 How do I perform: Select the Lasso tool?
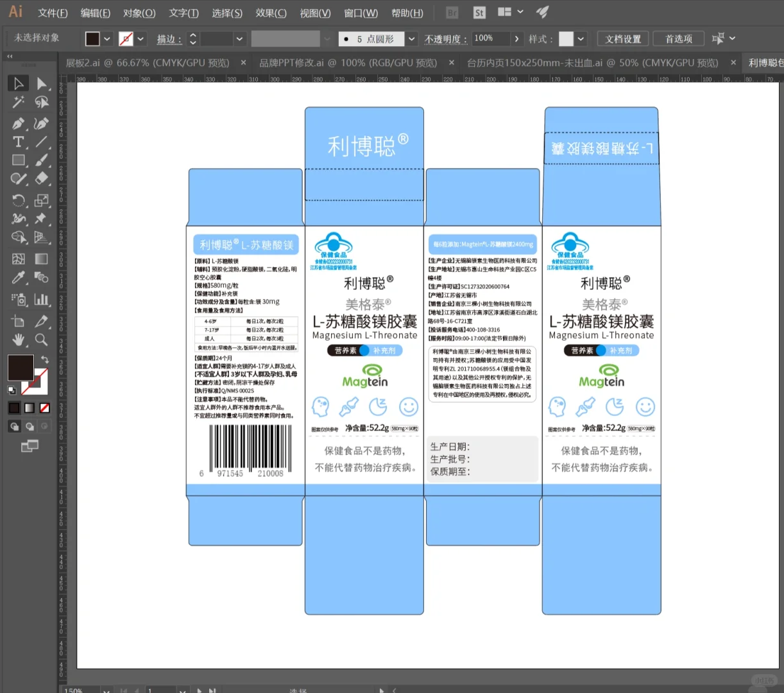tap(42, 102)
